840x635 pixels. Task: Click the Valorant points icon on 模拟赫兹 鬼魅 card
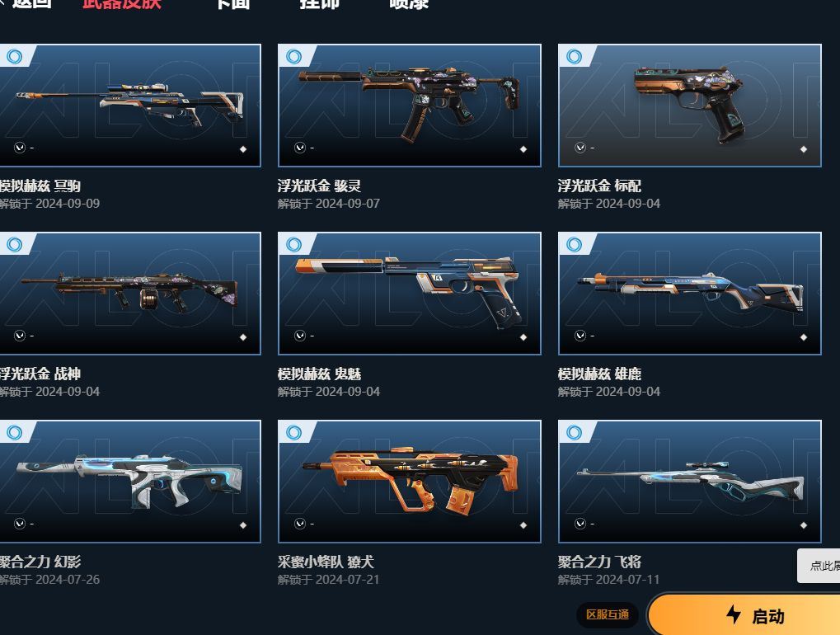point(300,336)
